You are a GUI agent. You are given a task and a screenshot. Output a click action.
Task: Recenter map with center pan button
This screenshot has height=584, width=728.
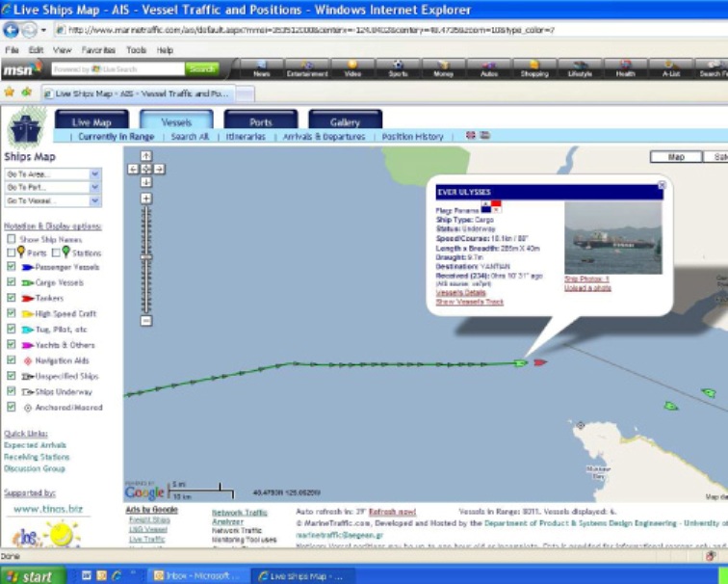146,169
